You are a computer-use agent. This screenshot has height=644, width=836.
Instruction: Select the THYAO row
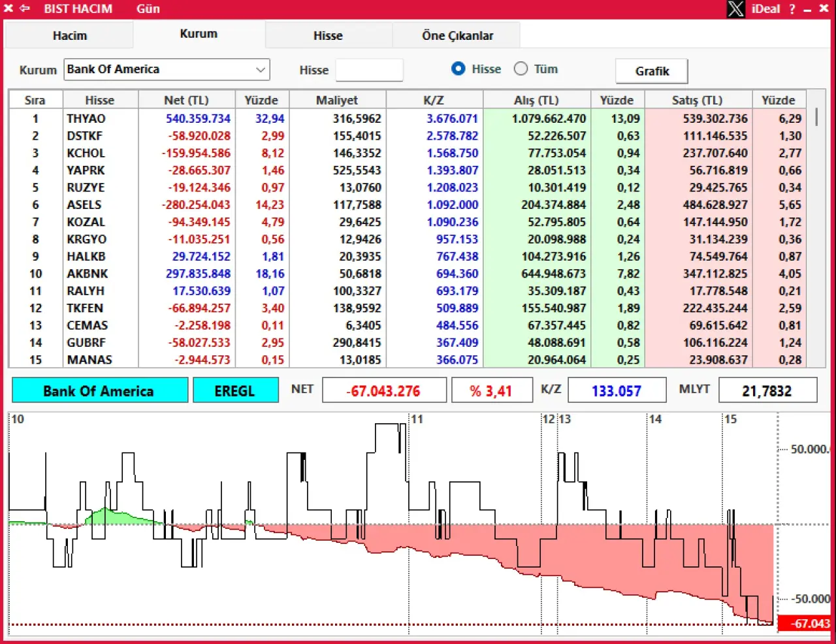(408, 118)
